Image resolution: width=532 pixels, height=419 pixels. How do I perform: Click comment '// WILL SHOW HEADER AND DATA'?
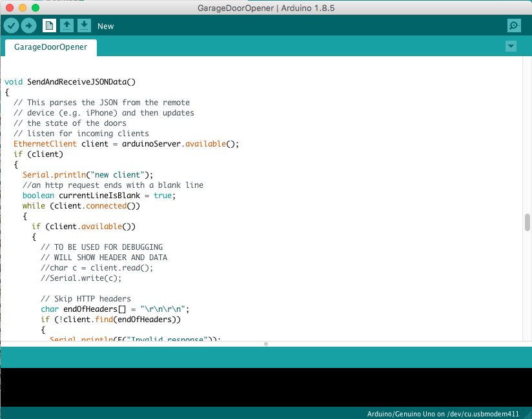(x=104, y=257)
